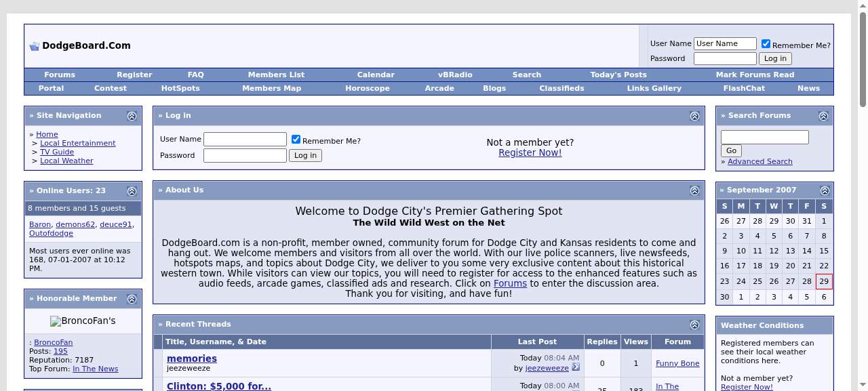
Task: Open deuce91 user profile link
Action: click(116, 224)
